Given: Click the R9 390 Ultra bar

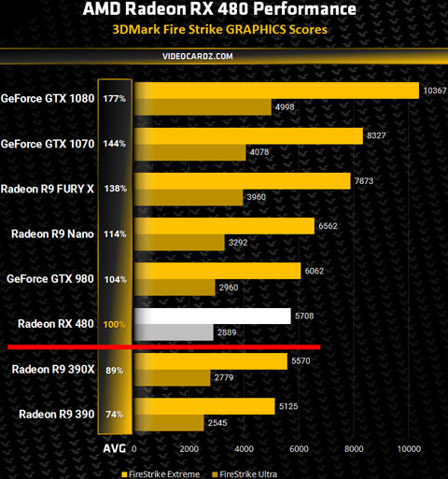Looking at the screenshot, I should pos(169,423).
